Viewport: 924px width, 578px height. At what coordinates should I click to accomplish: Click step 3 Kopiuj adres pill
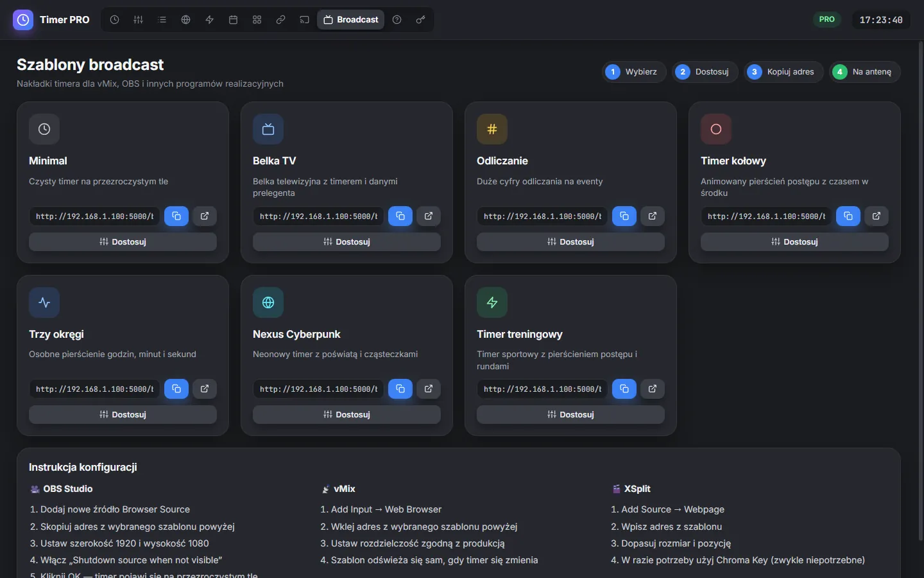(x=783, y=72)
